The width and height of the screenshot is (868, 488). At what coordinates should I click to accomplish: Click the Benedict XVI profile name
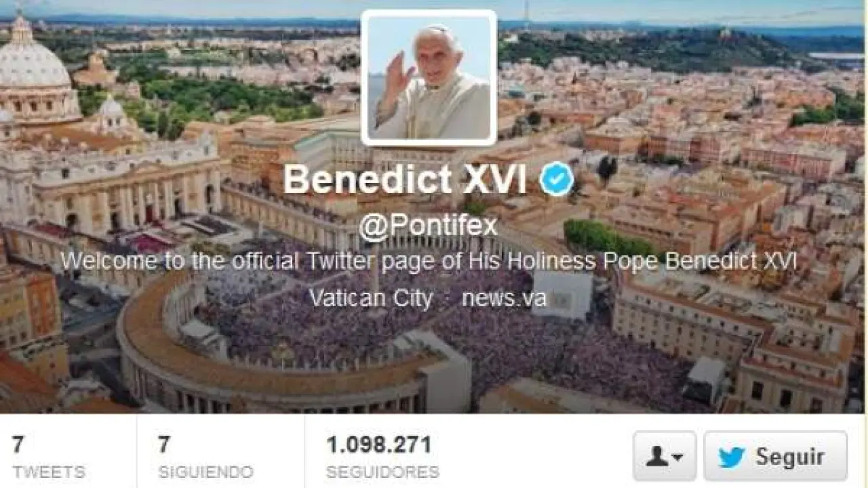pos(405,180)
